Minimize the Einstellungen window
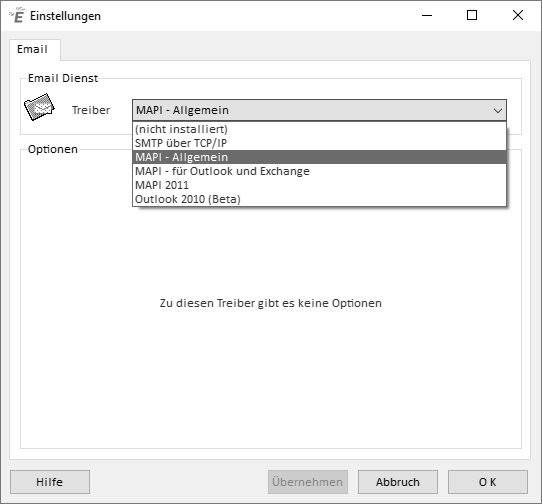The image size is (542, 504). click(x=427, y=15)
